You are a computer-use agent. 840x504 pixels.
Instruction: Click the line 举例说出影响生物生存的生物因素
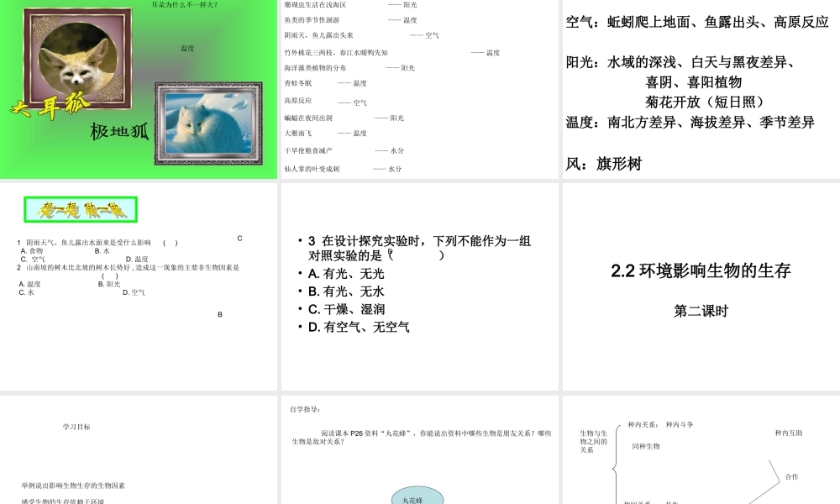(x=73, y=486)
